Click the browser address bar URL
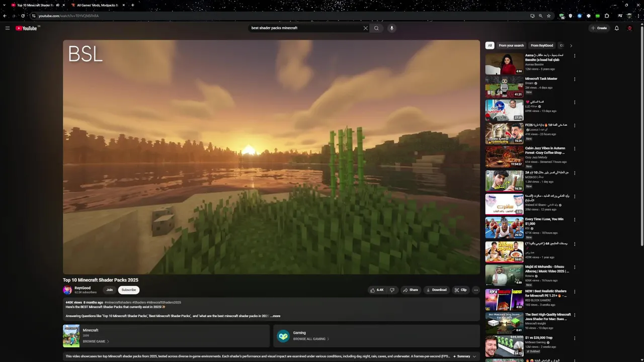 pyautogui.click(x=68, y=16)
